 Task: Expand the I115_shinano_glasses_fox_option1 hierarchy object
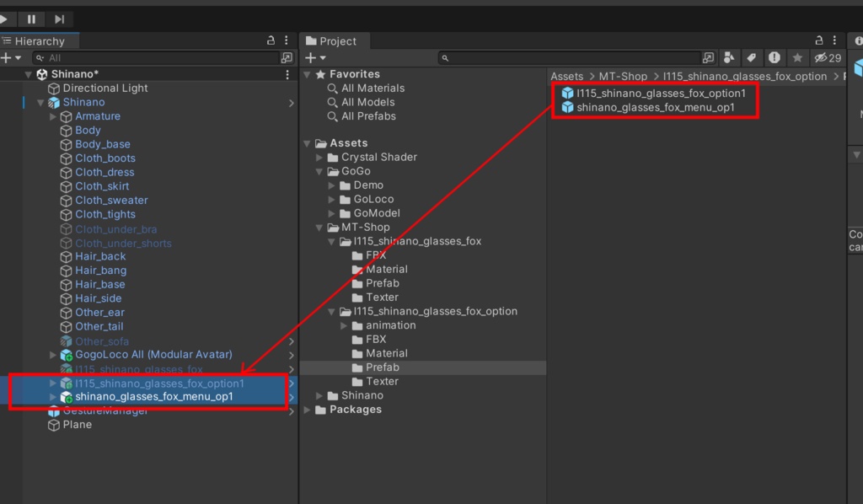pyautogui.click(x=53, y=383)
